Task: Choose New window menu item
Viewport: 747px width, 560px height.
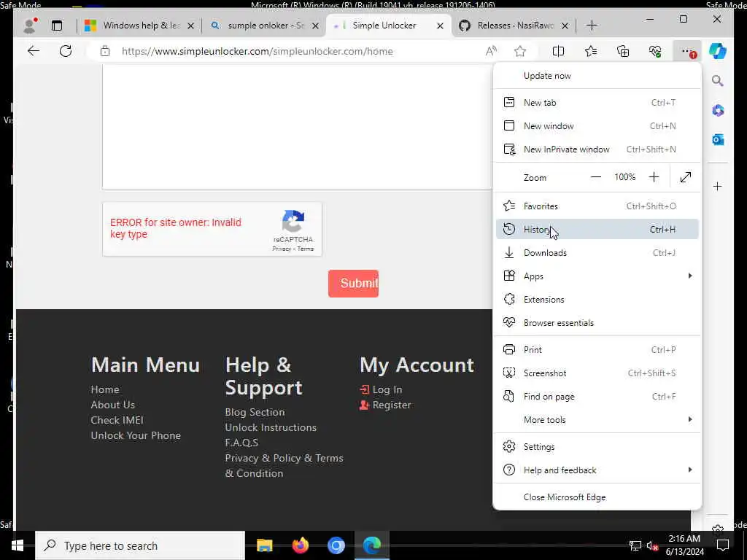Action: click(597, 125)
